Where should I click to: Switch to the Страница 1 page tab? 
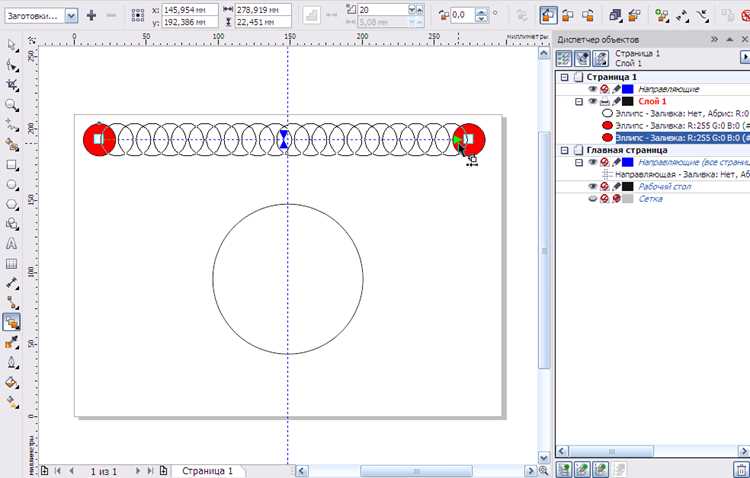click(207, 471)
